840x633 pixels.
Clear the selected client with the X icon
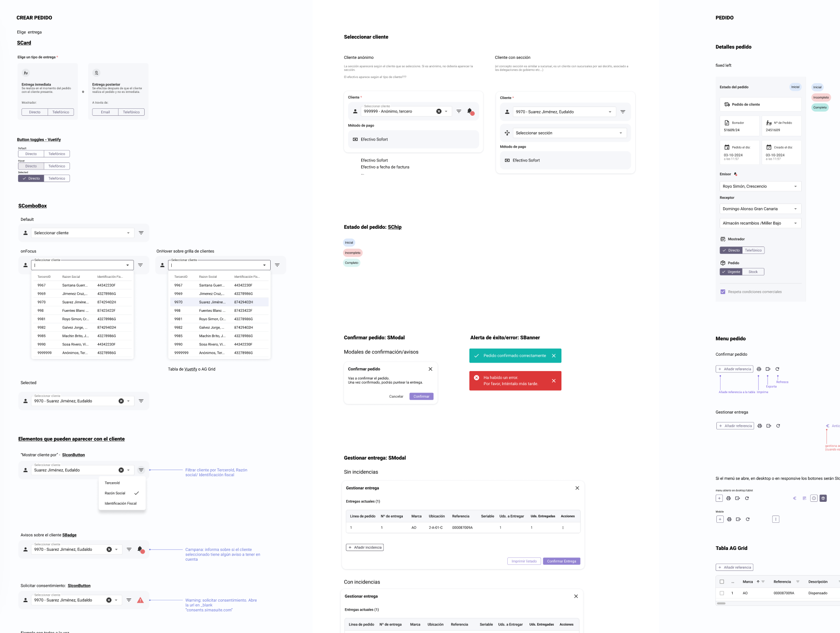coord(121,401)
